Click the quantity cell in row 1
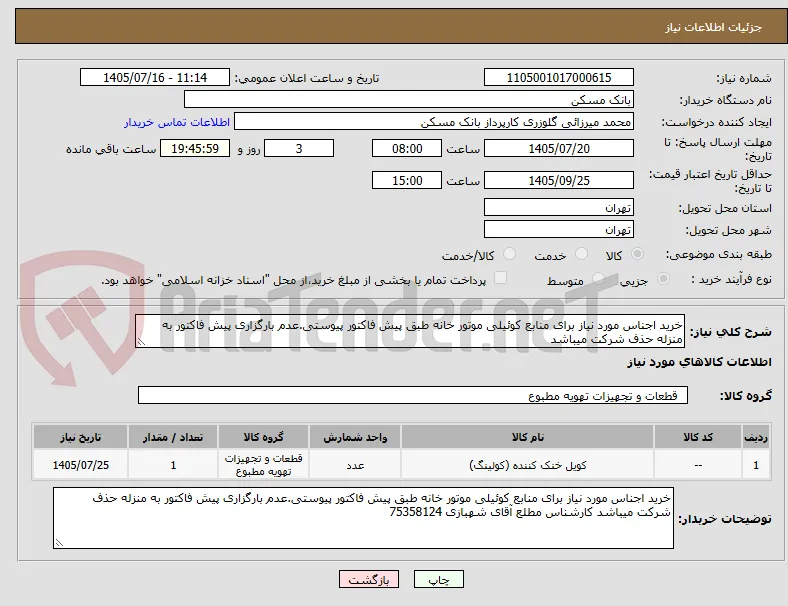Viewport: 788px width, 606px height. (173, 465)
